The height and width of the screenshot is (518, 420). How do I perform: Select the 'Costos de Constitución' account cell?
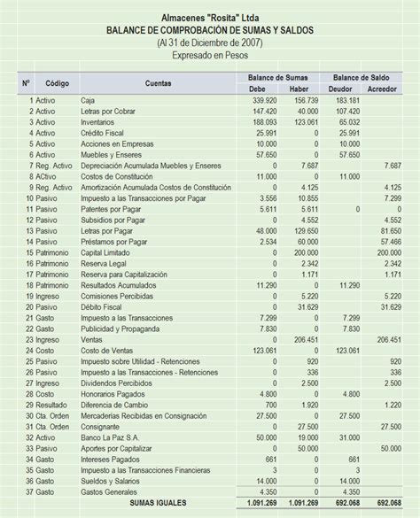coord(117,177)
